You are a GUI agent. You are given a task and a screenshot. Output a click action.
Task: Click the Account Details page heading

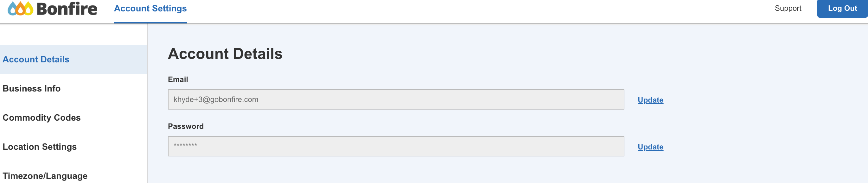pyautogui.click(x=225, y=54)
